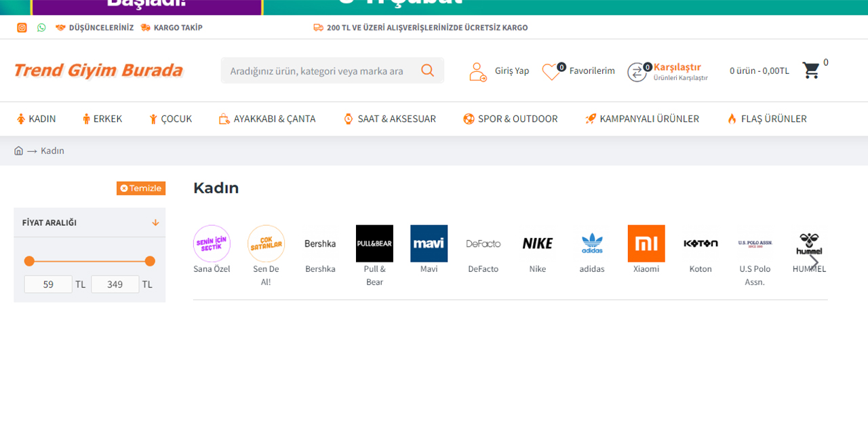Collapse the FİYAT ARALIĞI filter section
The width and height of the screenshot is (868, 434).
155,222
